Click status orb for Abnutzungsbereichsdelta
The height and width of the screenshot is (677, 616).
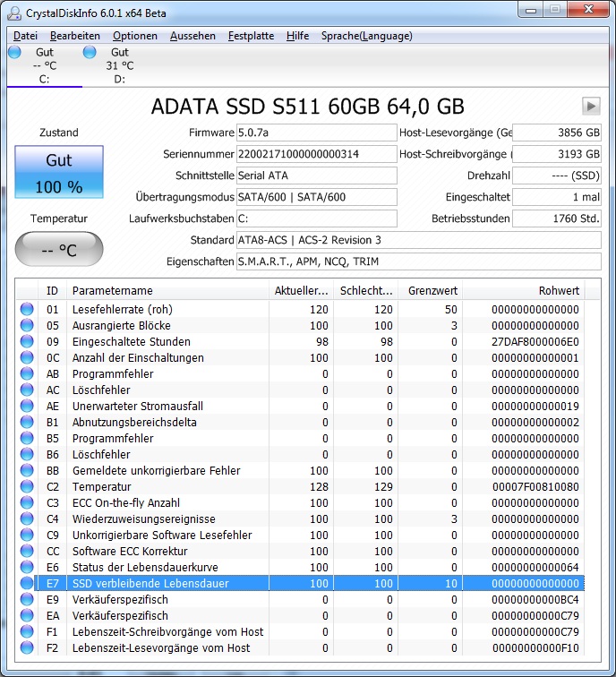click(27, 422)
